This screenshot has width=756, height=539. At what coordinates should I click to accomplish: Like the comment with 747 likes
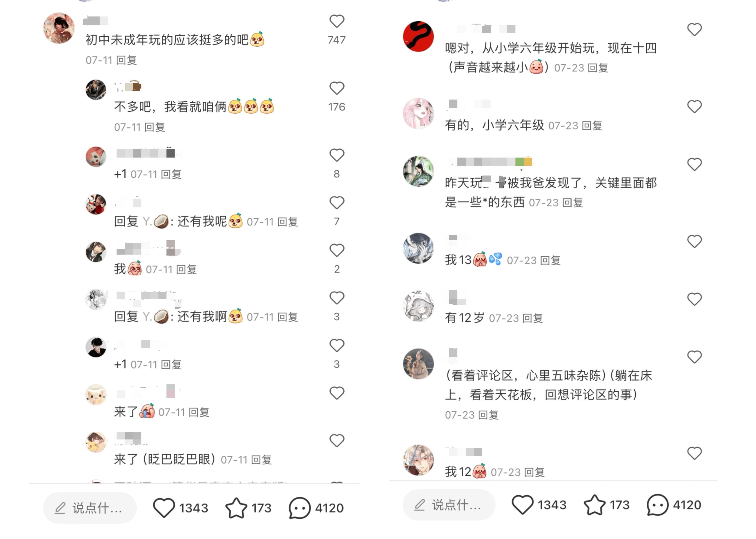(336, 21)
